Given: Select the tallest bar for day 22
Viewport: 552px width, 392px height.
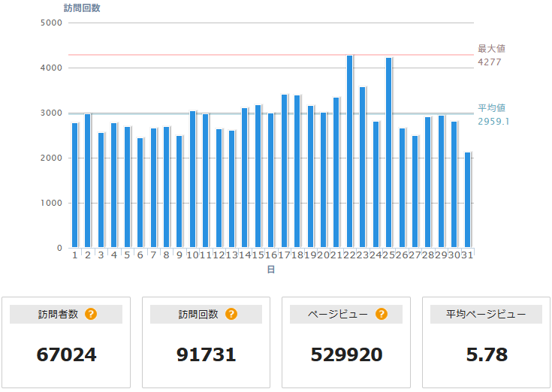Looking at the screenshot, I should click(x=349, y=152).
